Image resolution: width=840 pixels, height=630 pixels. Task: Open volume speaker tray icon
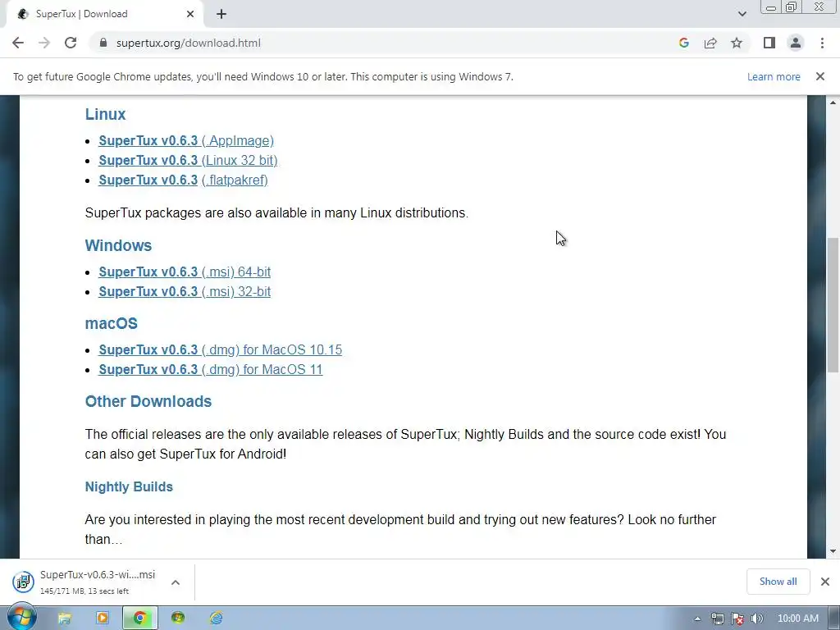click(x=757, y=619)
